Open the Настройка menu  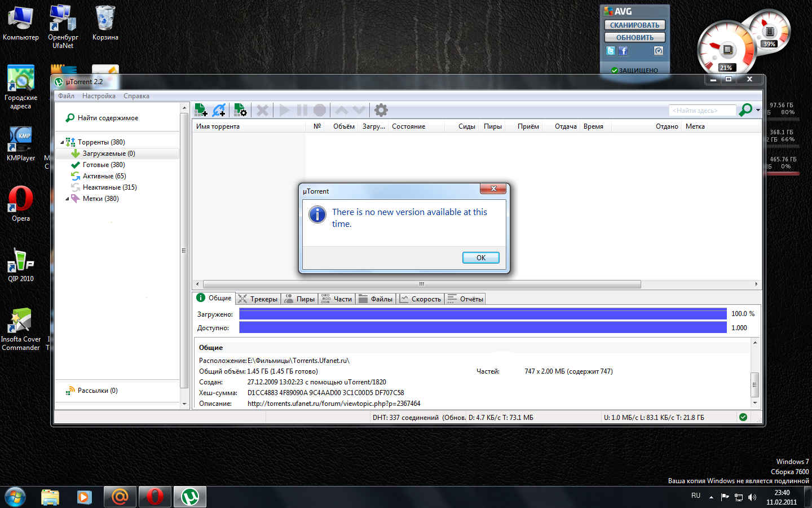[99, 96]
